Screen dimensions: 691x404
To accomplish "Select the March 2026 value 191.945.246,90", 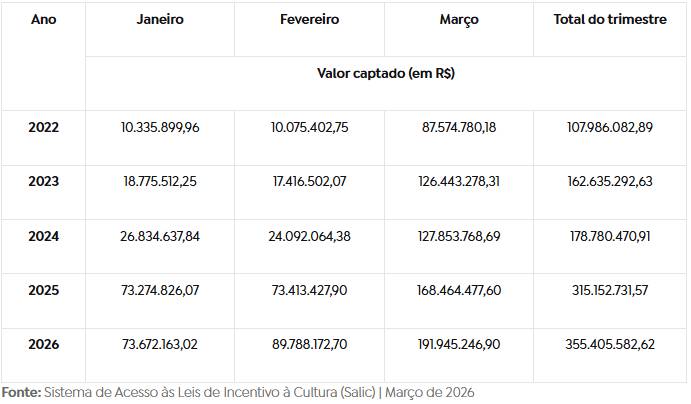I will [x=459, y=345].
